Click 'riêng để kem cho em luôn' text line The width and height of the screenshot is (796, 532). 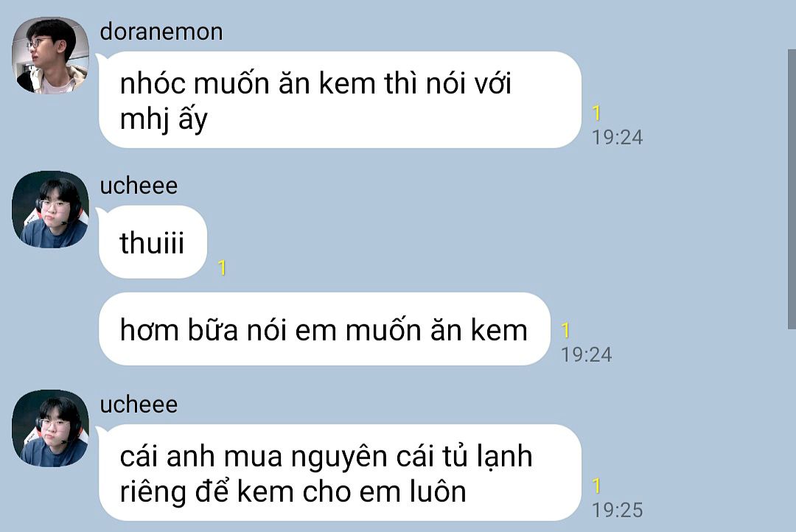click(x=293, y=492)
